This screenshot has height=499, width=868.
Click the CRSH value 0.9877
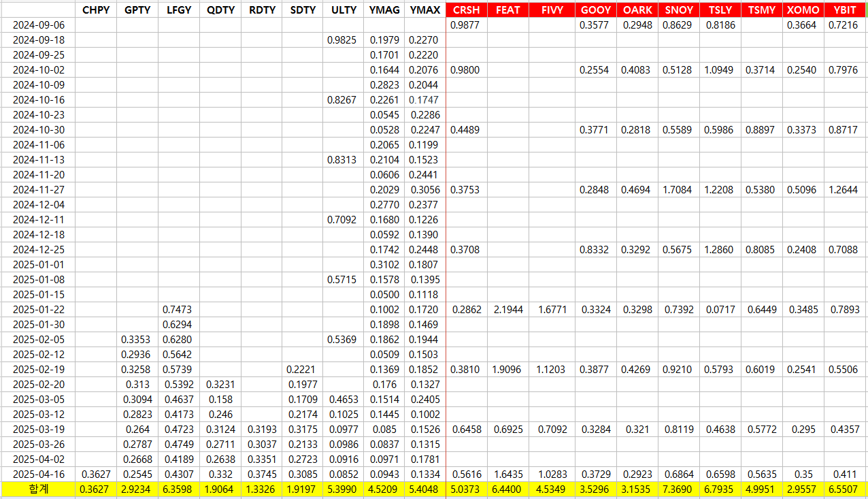tap(466, 25)
